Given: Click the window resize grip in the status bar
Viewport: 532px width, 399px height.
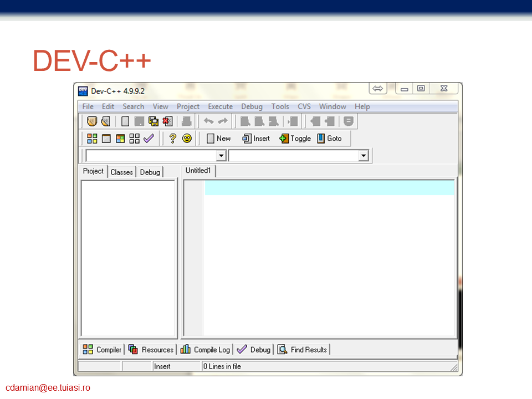Looking at the screenshot, I should pos(454,367).
